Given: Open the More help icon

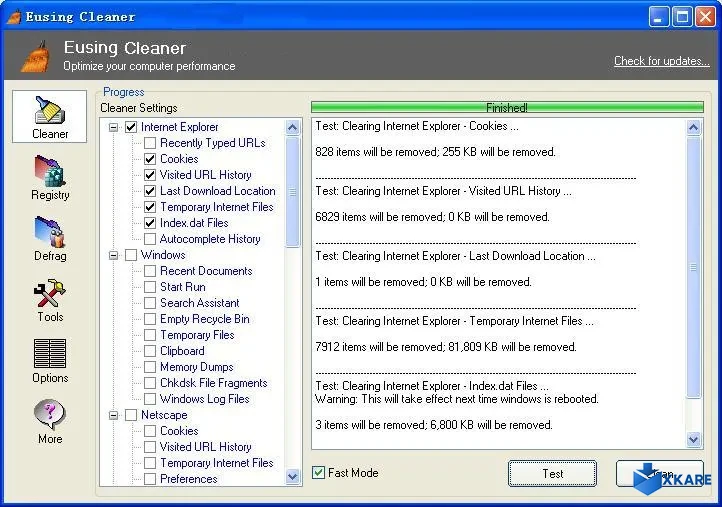Looking at the screenshot, I should tap(50, 414).
